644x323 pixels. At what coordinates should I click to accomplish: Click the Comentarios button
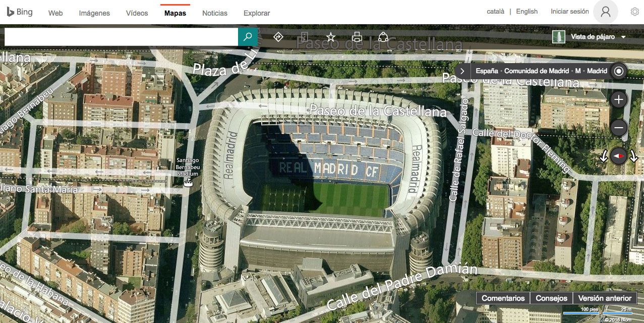503,298
